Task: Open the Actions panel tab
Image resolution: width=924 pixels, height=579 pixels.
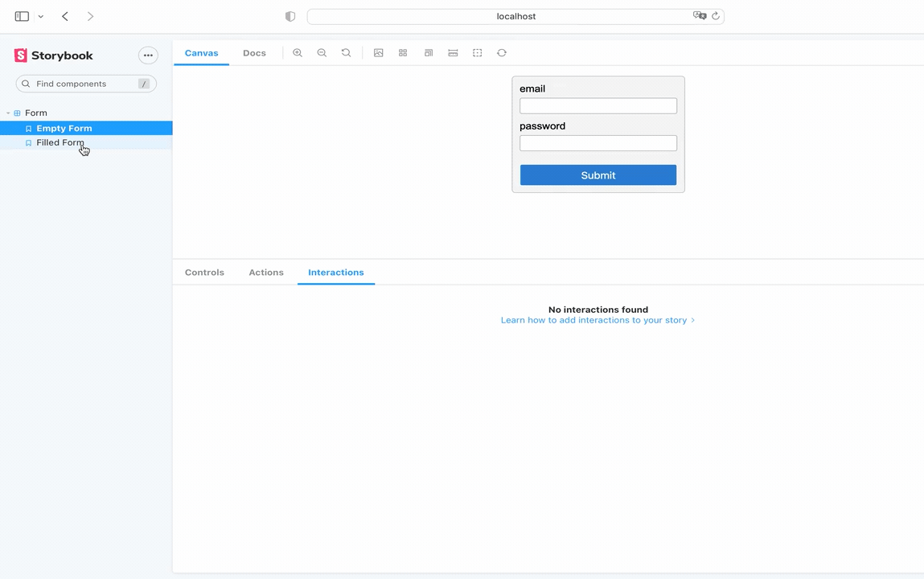Action: [265, 272]
